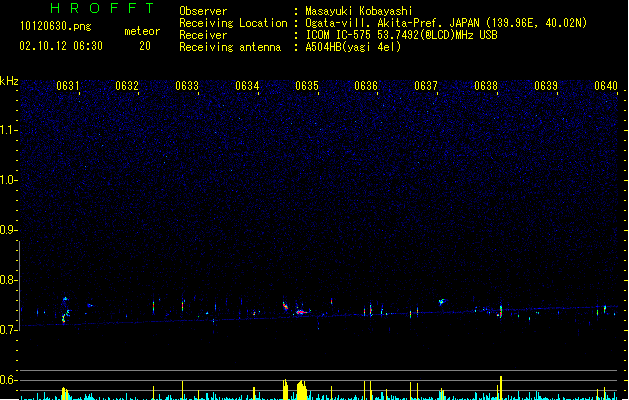Click the meteor count label
629x400 pixels.
142,31
